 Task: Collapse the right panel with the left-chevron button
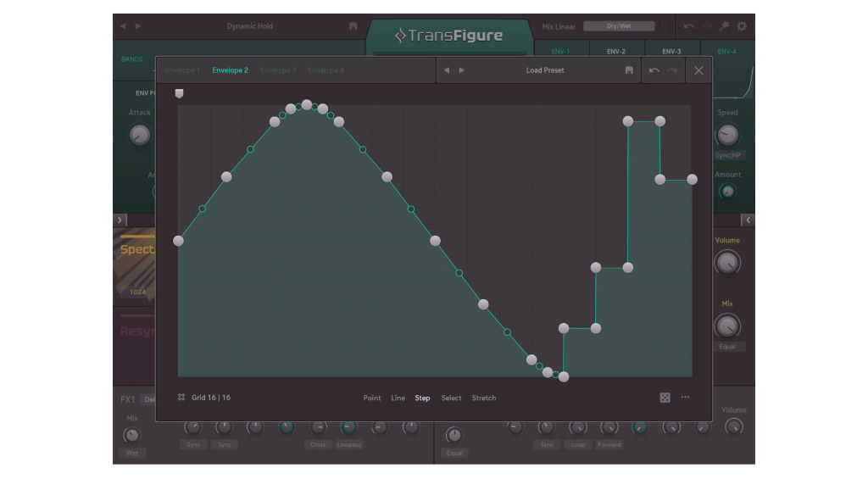click(x=748, y=220)
